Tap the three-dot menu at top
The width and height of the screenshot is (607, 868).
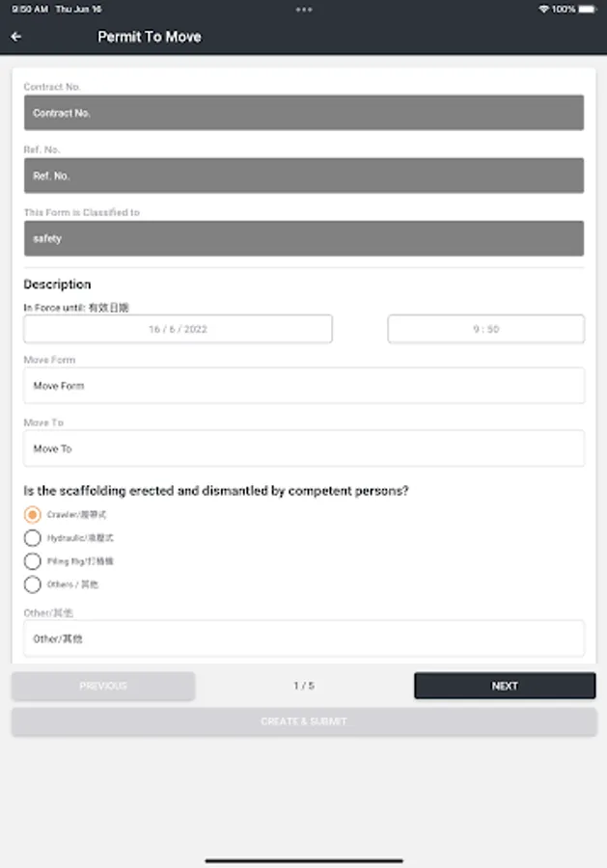click(304, 9)
